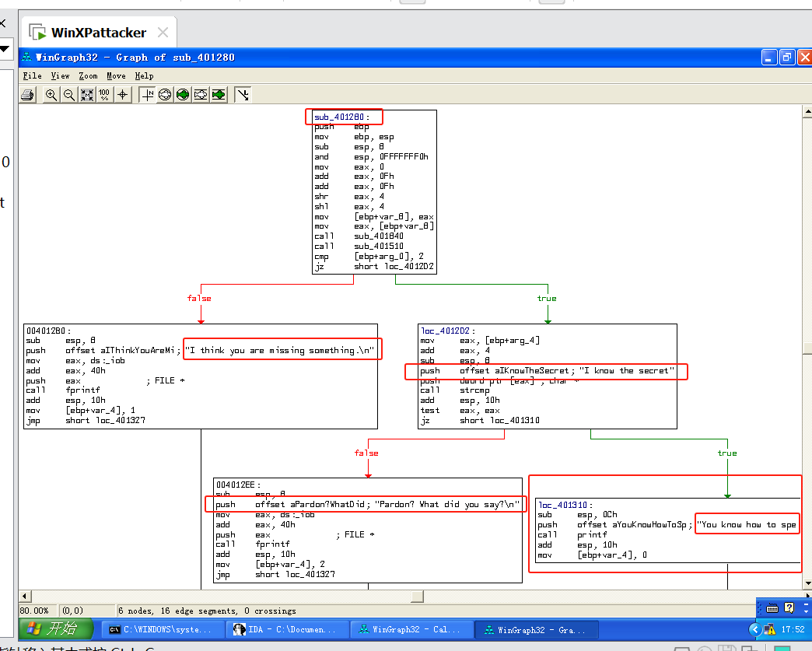
Task: Enable green cartesian fisheye view icon
Action: click(219, 95)
